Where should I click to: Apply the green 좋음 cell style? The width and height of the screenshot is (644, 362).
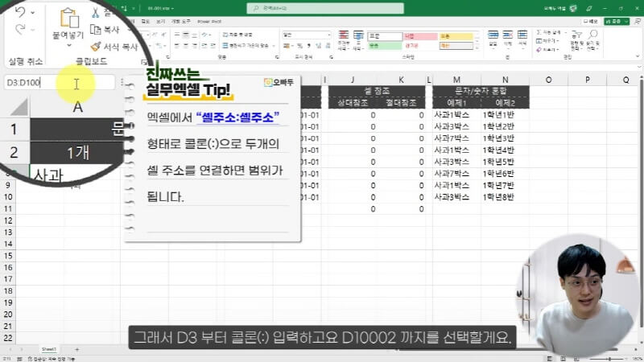(x=385, y=46)
